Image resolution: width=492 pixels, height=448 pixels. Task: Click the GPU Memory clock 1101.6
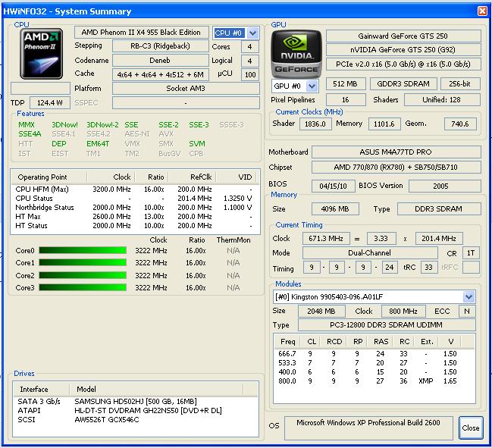coord(384,124)
